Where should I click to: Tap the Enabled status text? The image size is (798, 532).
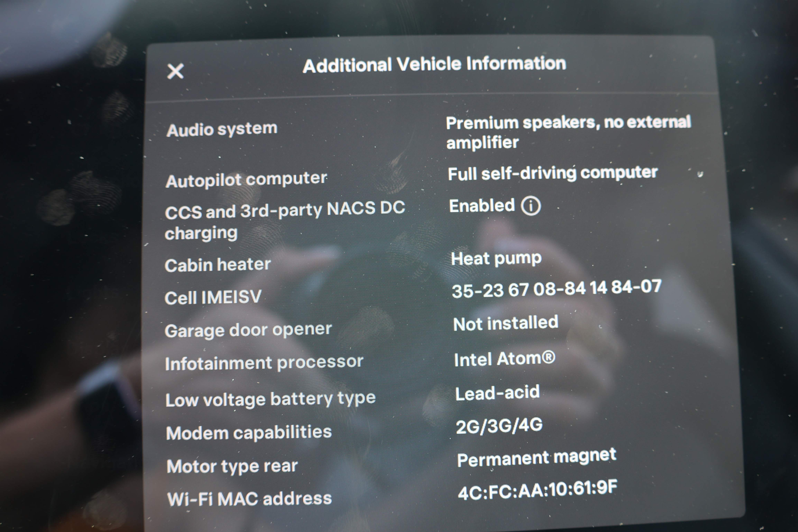coord(482,206)
